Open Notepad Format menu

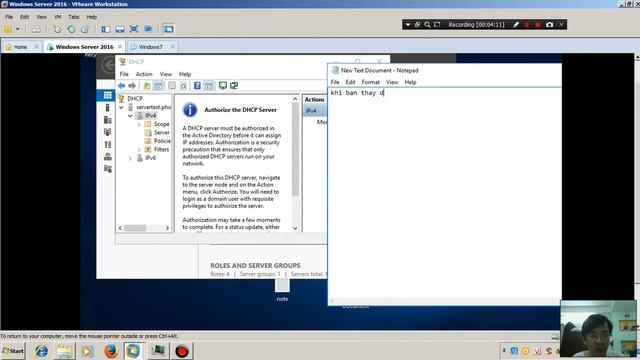(x=371, y=82)
